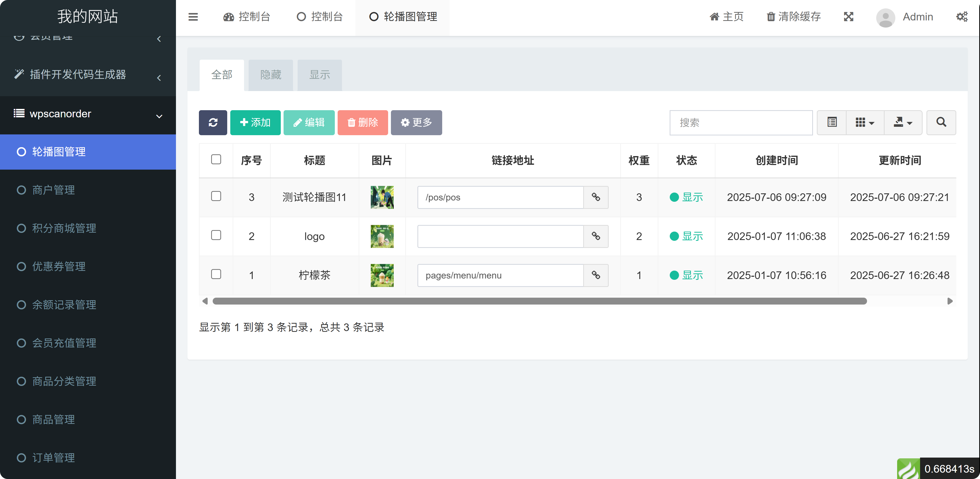Click the fullscreen expand icon
Viewport: 980px width, 479px height.
coord(848,17)
